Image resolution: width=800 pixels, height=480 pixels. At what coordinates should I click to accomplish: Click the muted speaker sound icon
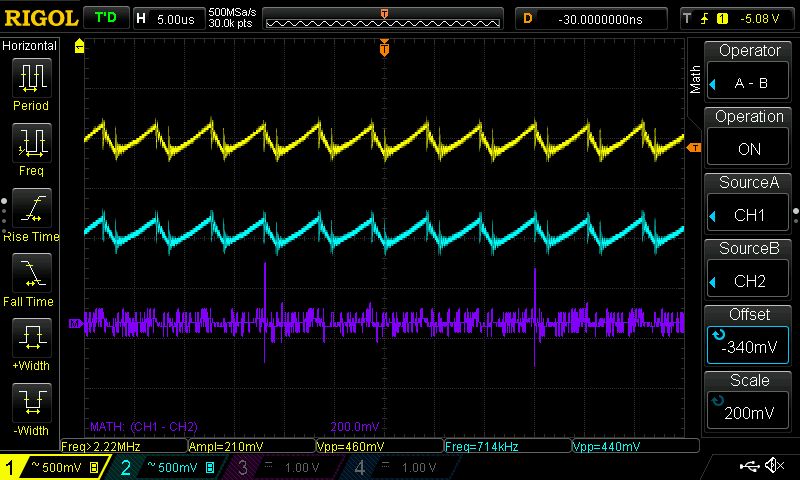(774, 465)
